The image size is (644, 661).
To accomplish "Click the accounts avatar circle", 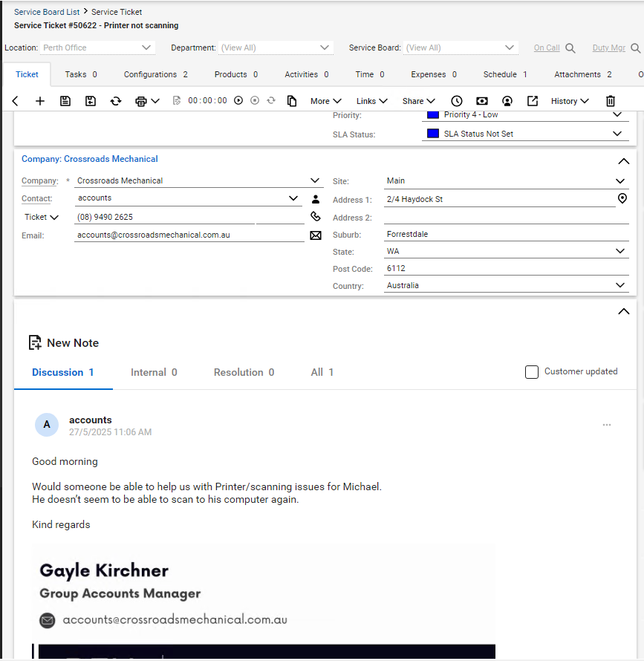I will click(47, 425).
